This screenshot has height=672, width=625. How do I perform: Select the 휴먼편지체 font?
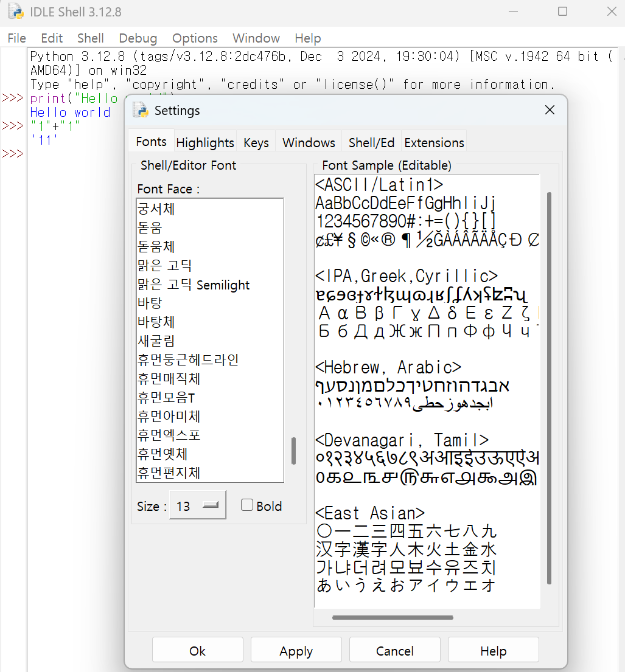click(210, 473)
